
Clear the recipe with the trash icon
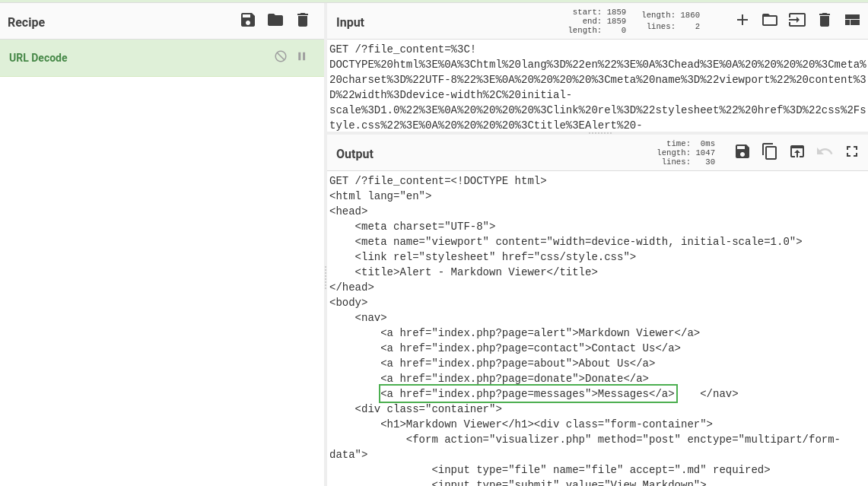[x=302, y=21]
